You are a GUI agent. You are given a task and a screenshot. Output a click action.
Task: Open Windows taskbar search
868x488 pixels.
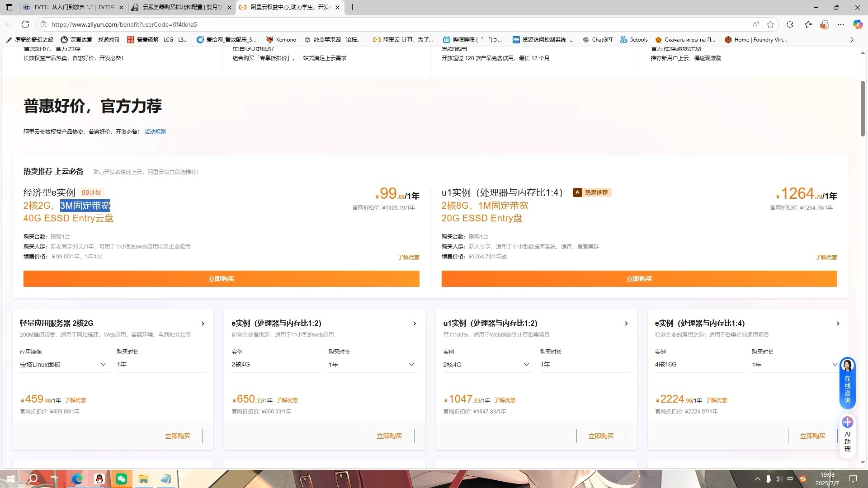(x=33, y=479)
